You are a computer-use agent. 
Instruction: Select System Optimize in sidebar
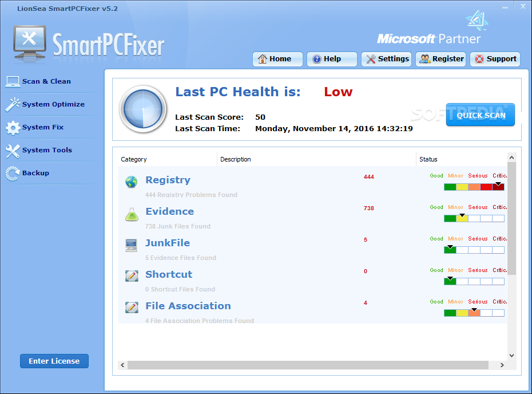click(54, 104)
